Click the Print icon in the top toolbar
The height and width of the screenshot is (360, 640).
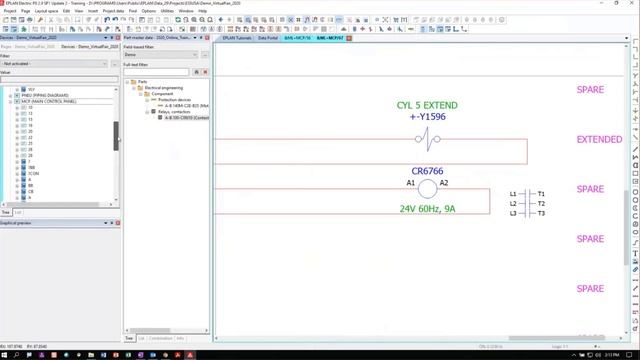coord(30,20)
